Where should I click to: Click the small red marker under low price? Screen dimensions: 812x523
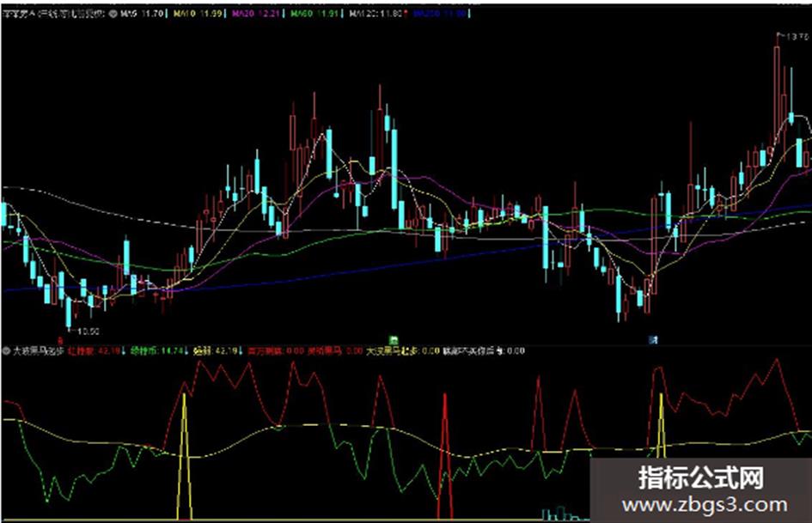click(x=60, y=341)
